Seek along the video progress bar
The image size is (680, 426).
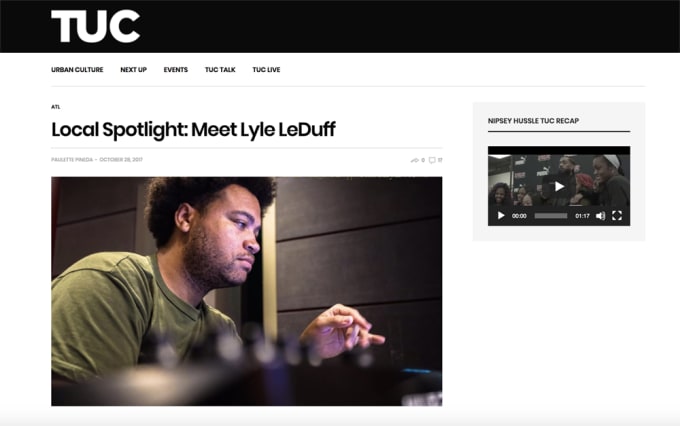click(x=551, y=216)
